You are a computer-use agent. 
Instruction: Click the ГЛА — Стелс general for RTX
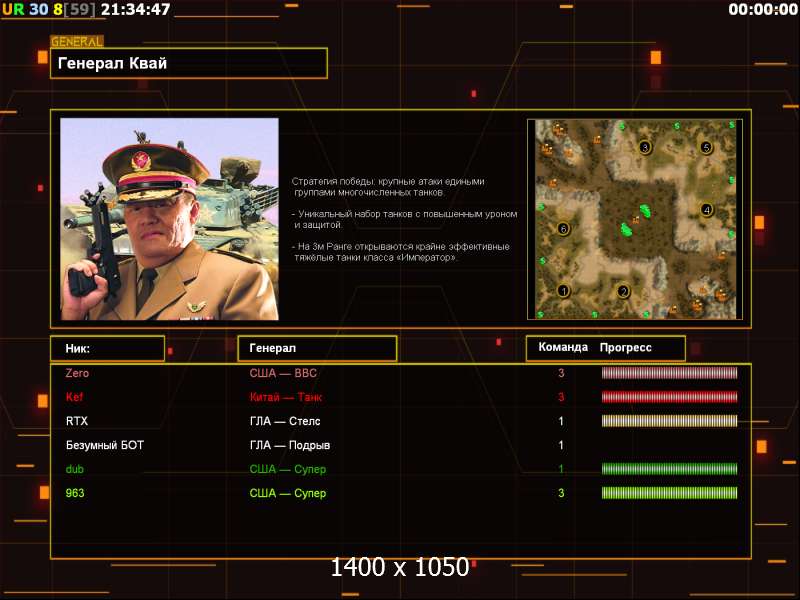(x=285, y=421)
